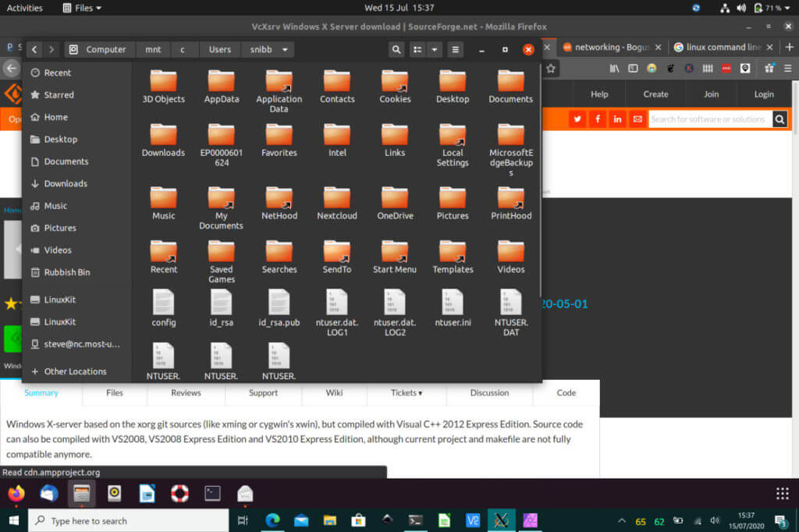
Task: Open the hamburger menu in the Files toolbar
Action: pos(455,48)
